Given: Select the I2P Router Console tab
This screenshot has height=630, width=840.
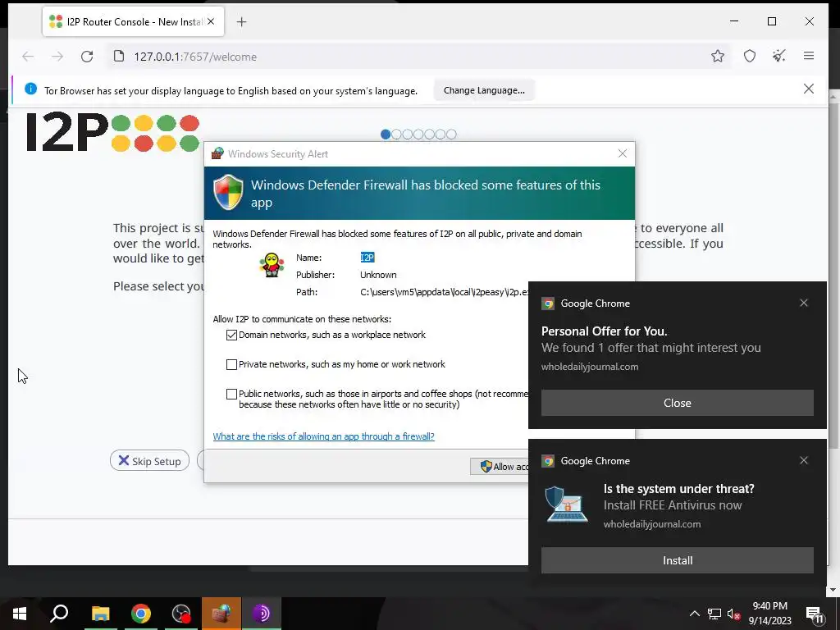Looking at the screenshot, I should point(133,22).
